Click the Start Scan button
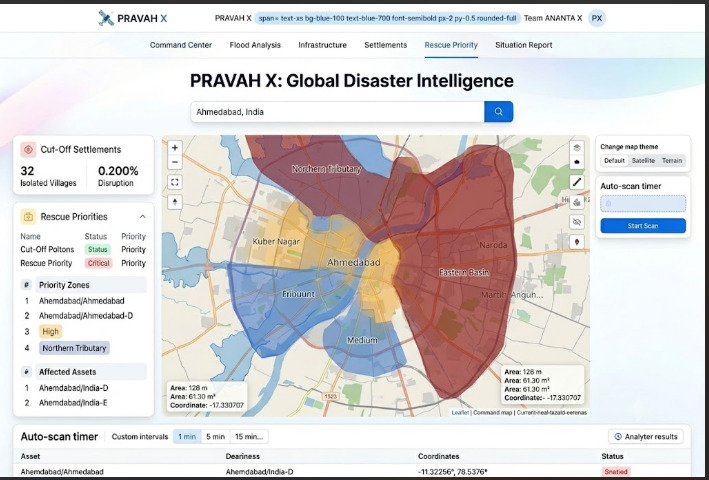Viewport: 709px width, 480px height. pyautogui.click(x=643, y=226)
